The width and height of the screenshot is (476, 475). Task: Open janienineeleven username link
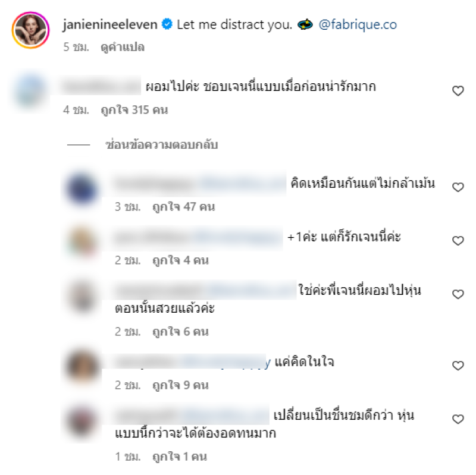110,24
